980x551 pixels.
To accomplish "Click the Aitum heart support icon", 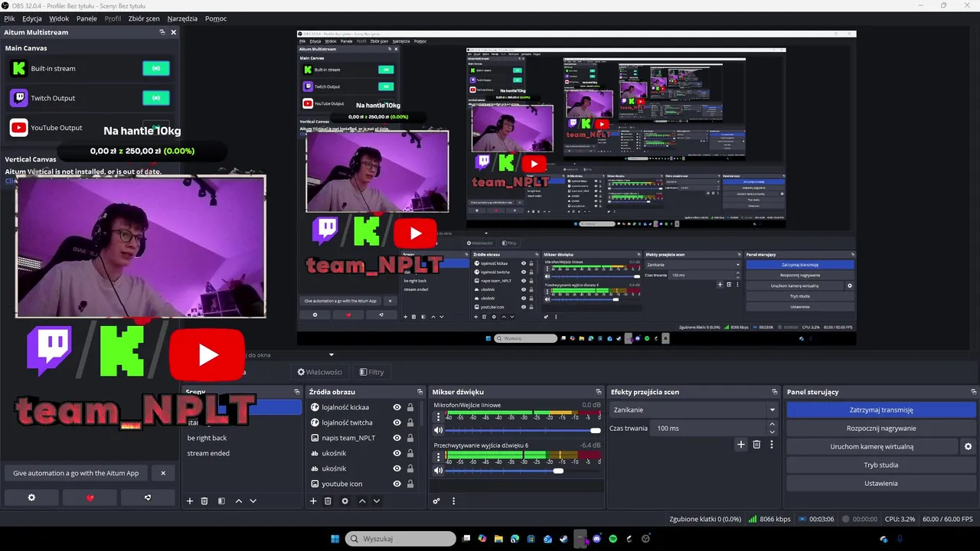I will click(90, 497).
